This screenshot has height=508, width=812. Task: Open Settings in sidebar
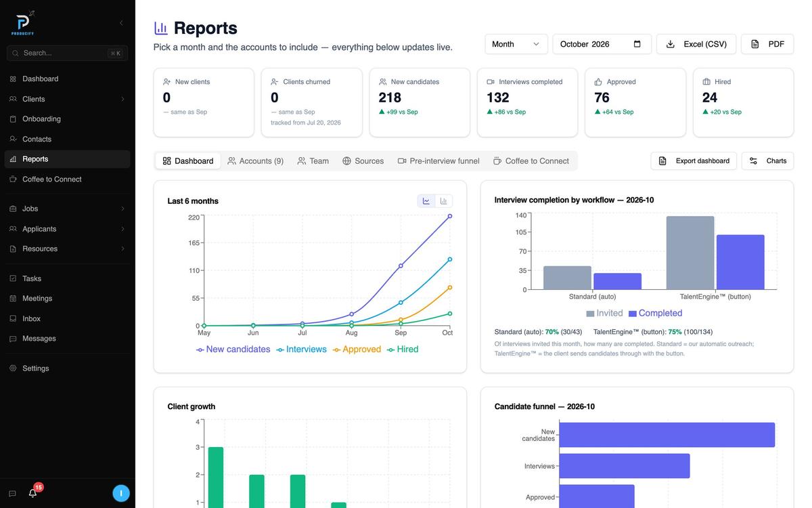68,368
